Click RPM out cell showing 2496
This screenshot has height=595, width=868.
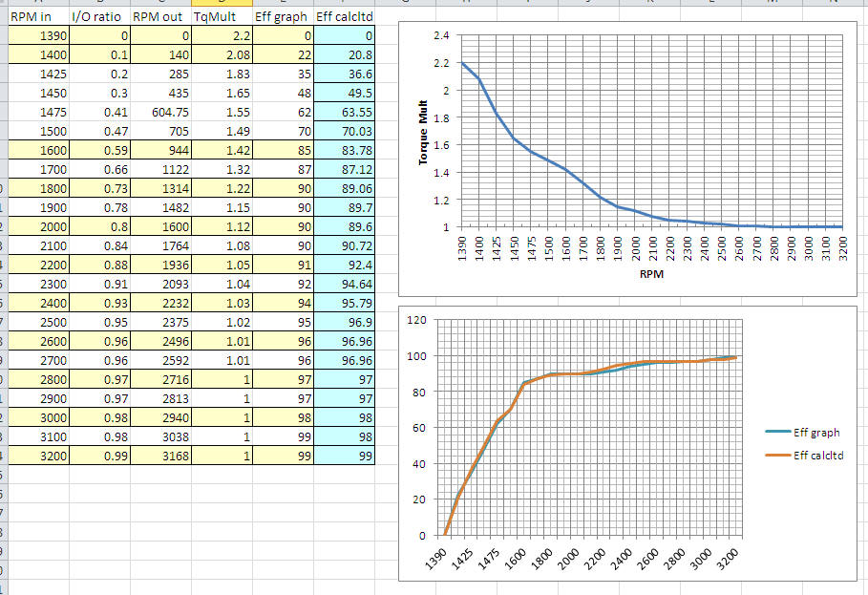[160, 342]
